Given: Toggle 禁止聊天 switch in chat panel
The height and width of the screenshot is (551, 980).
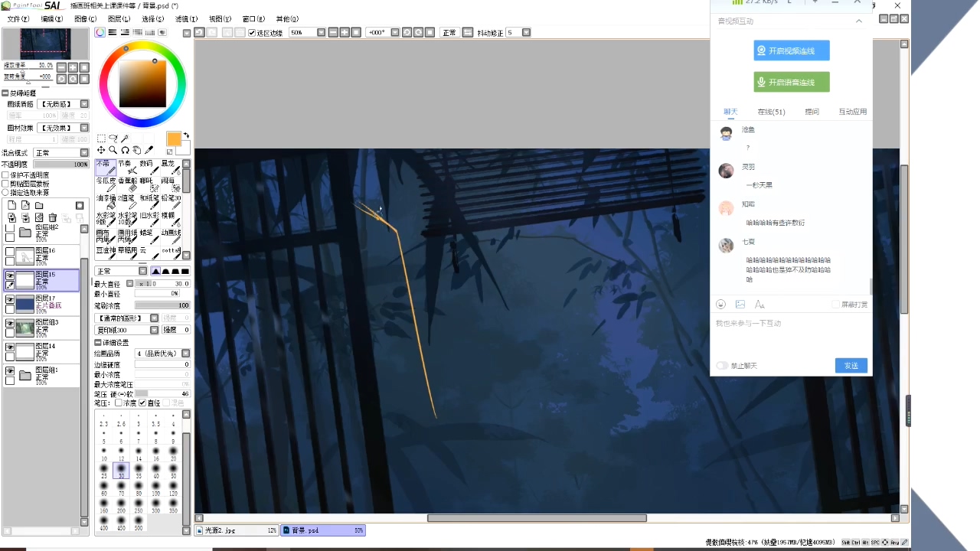Looking at the screenshot, I should [722, 366].
